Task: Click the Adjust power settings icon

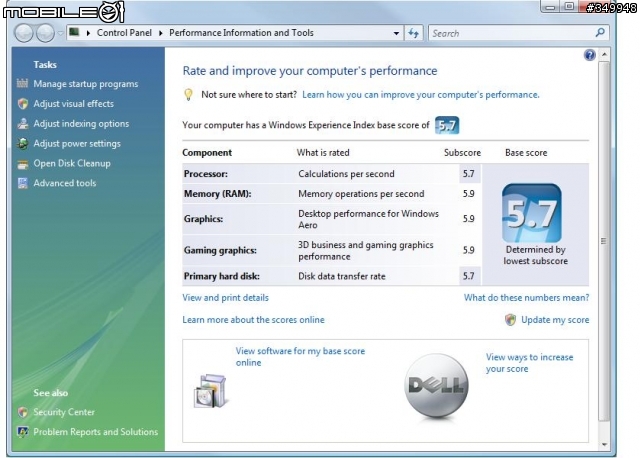Action: 23,144
